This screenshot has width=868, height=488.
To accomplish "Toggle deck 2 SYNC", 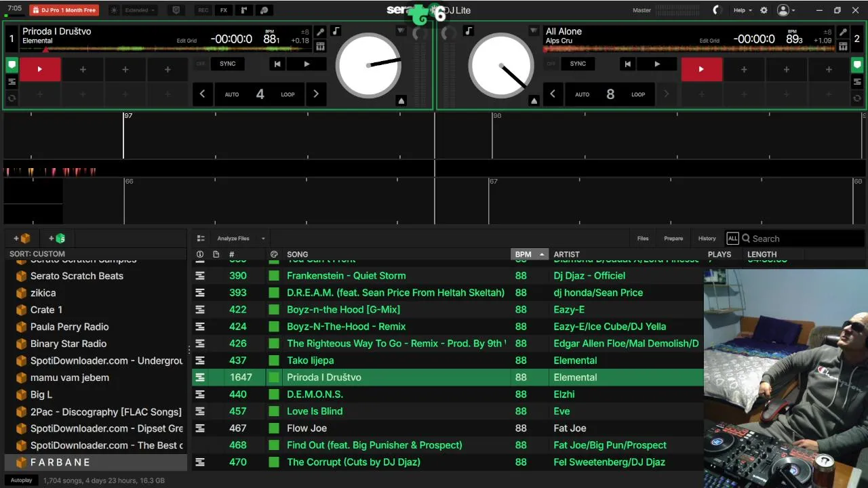I will (x=578, y=64).
